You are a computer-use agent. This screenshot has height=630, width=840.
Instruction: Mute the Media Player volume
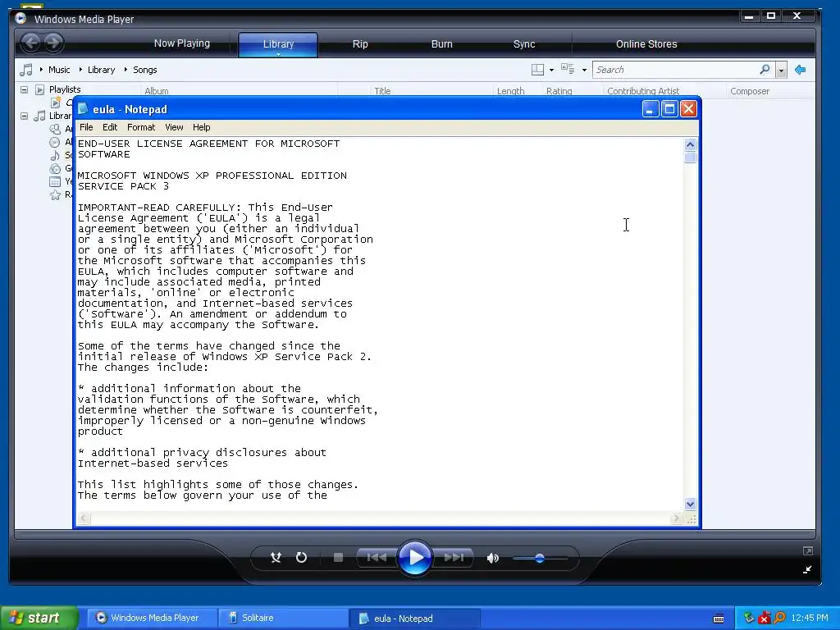492,558
